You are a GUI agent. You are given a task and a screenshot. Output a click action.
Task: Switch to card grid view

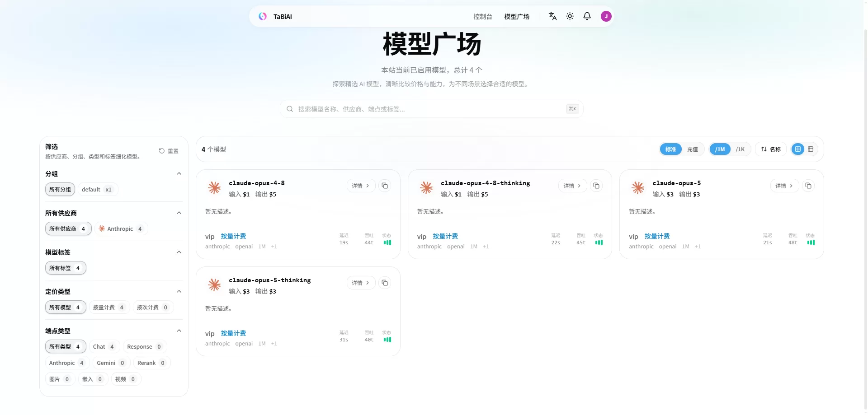pos(798,149)
